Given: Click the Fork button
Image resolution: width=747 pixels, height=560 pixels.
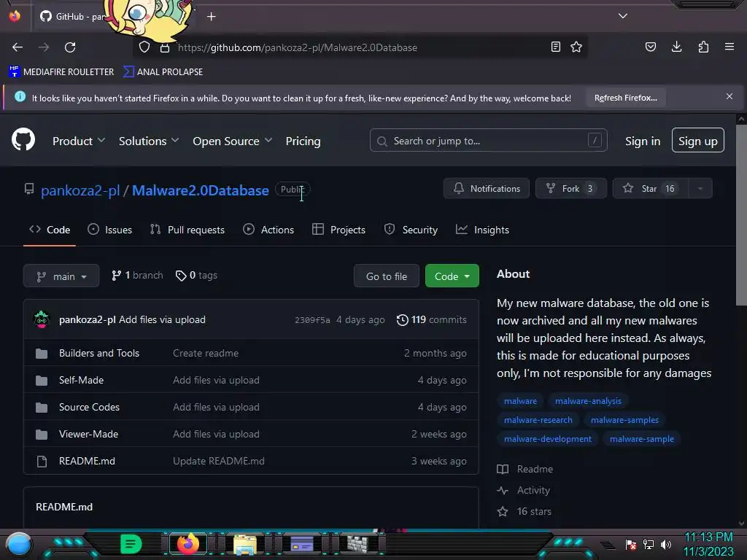Looking at the screenshot, I should tap(571, 189).
